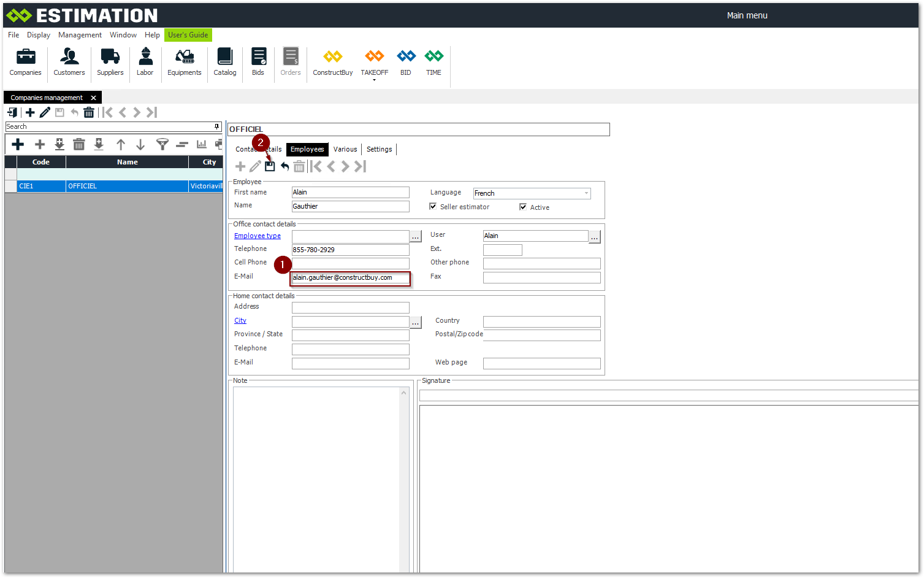Screen dimensions: 924x578
Task: Click the User's Guide button
Action: (x=188, y=35)
